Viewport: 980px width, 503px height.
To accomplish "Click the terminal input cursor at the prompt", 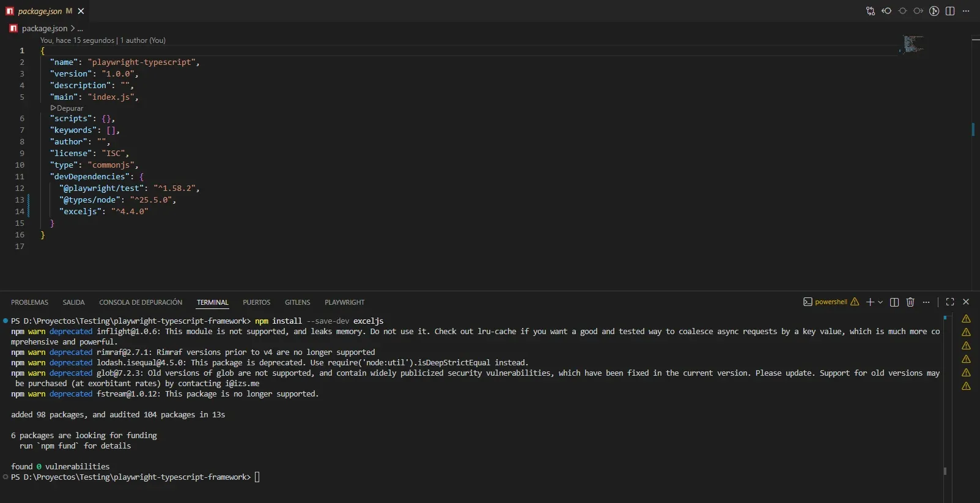I will tap(257, 477).
